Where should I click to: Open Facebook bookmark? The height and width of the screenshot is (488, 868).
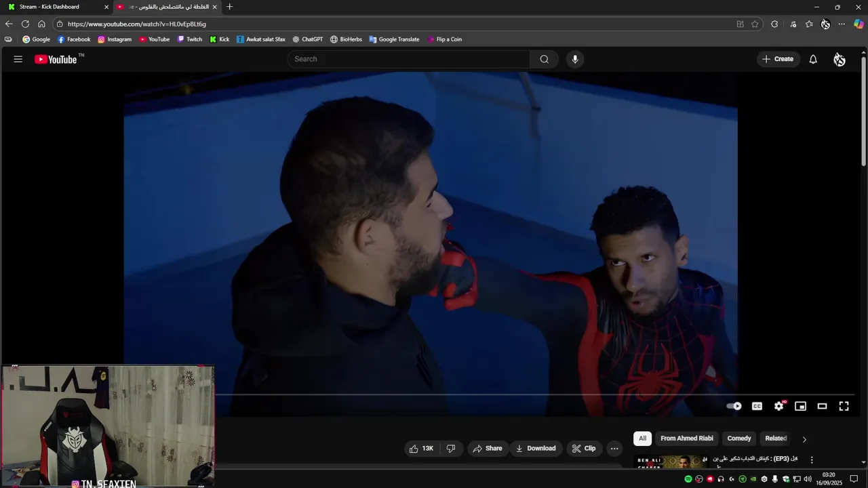pyautogui.click(x=74, y=39)
